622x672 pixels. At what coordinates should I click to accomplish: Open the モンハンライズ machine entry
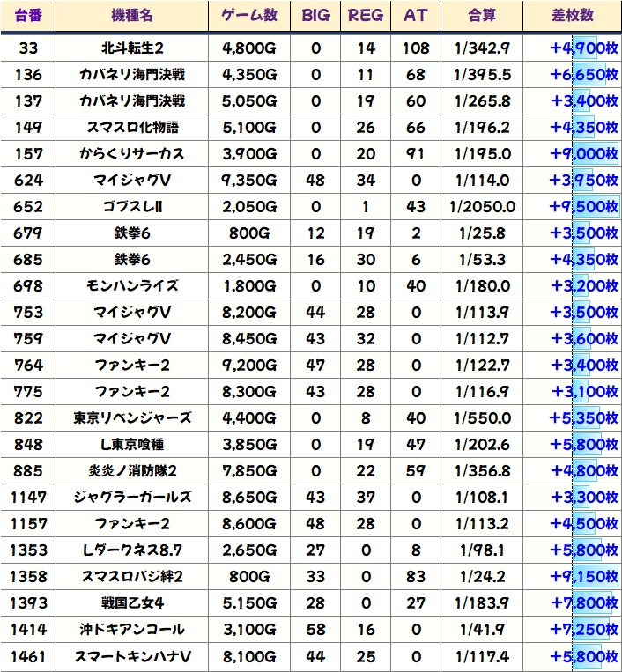pos(132,285)
